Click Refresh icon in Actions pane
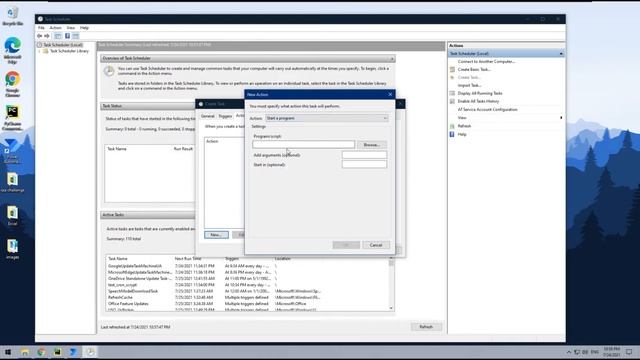The width and height of the screenshot is (640, 360). pos(452,126)
